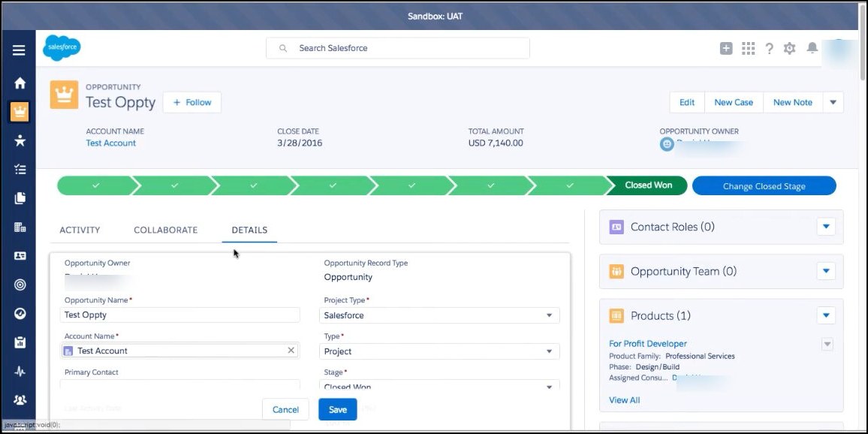Screen dimensions: 868x434
Task: Open notifications bell icon
Action: (x=812, y=48)
